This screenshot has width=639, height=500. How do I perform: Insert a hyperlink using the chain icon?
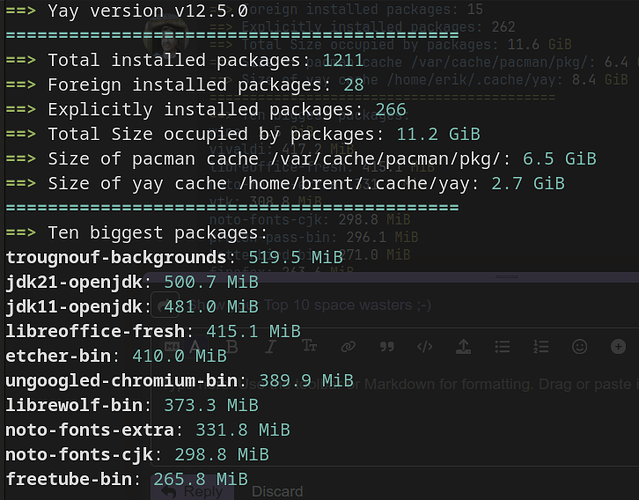click(348, 347)
